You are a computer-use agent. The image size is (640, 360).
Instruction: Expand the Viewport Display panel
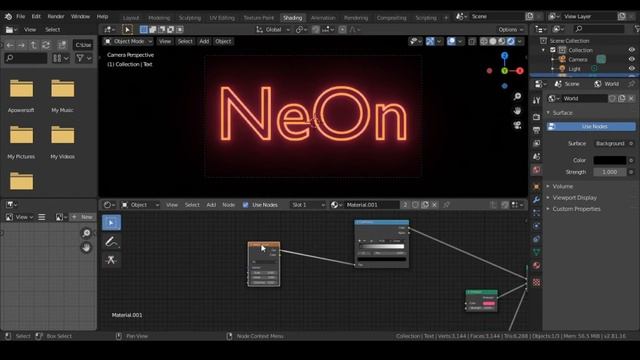click(574, 198)
